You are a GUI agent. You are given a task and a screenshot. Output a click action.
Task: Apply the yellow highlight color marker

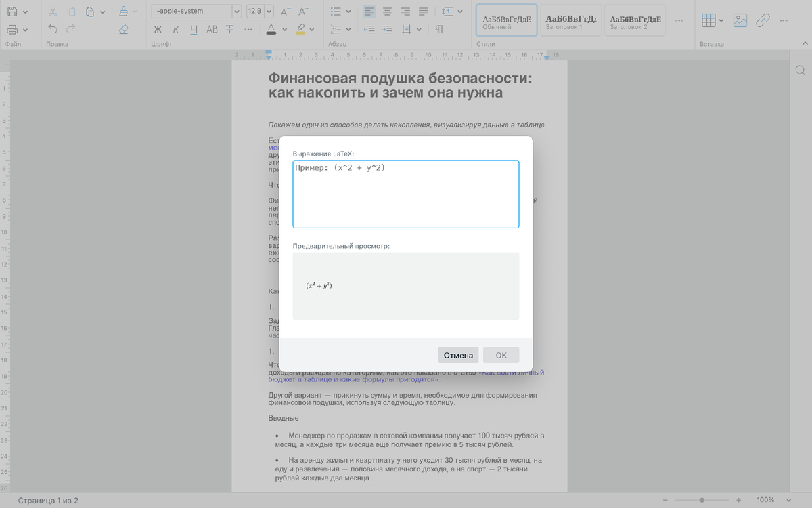click(301, 30)
